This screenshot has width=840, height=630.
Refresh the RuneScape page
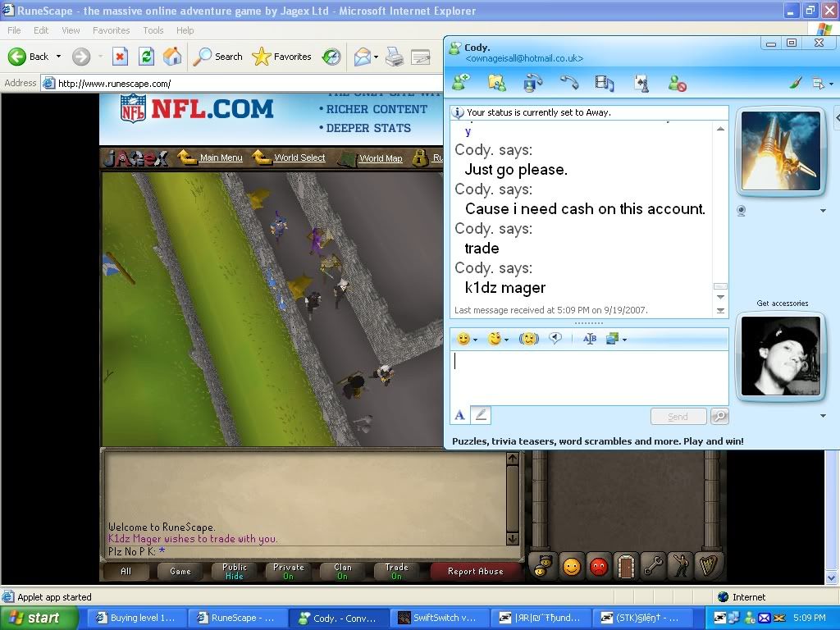click(146, 57)
